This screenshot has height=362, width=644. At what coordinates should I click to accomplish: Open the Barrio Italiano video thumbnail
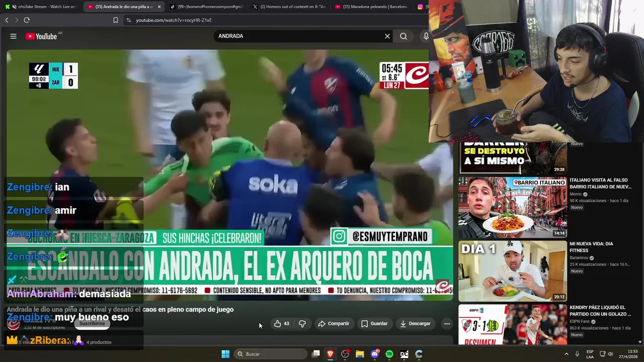point(513,207)
